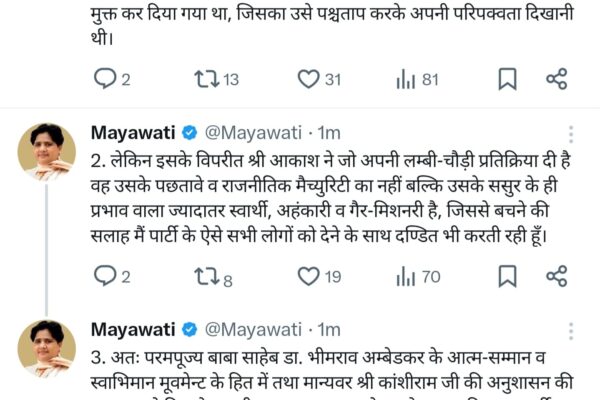Open more options menu for tweet 3
Viewport: 600px width, 400px height.
571,331
